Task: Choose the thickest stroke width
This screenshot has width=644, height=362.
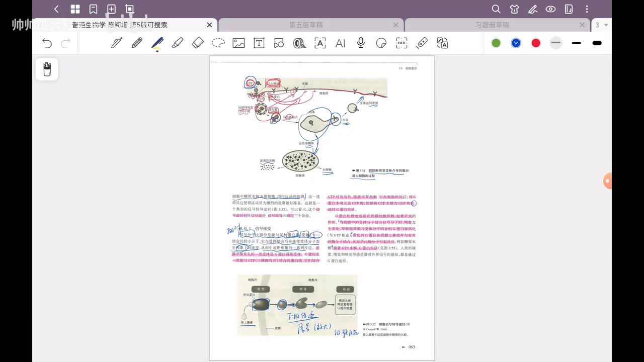Action: 597,43
